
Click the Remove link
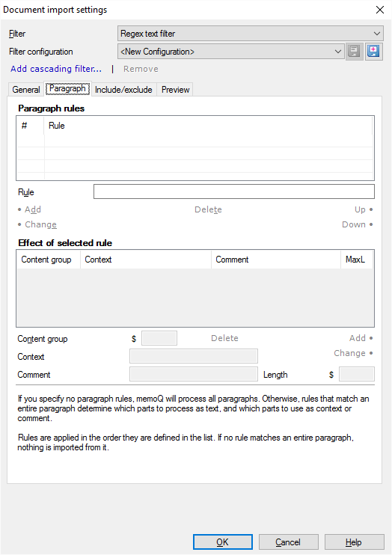pos(141,69)
